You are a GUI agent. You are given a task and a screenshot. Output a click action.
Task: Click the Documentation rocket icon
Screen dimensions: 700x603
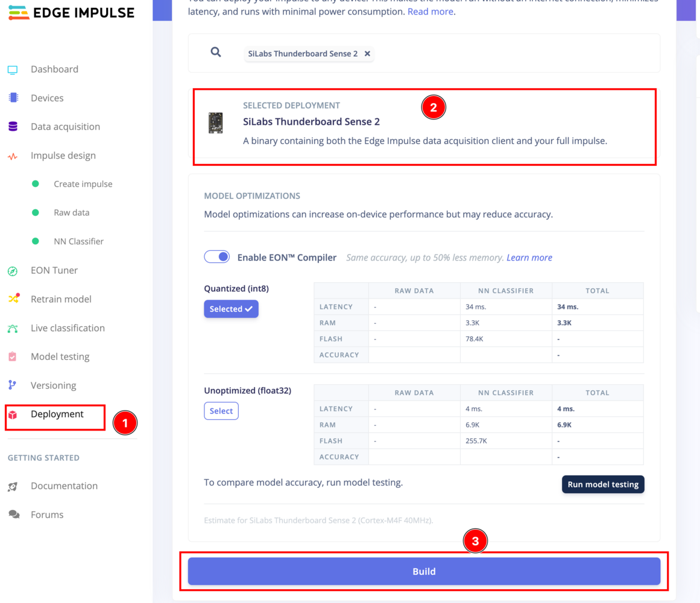pyautogui.click(x=13, y=487)
